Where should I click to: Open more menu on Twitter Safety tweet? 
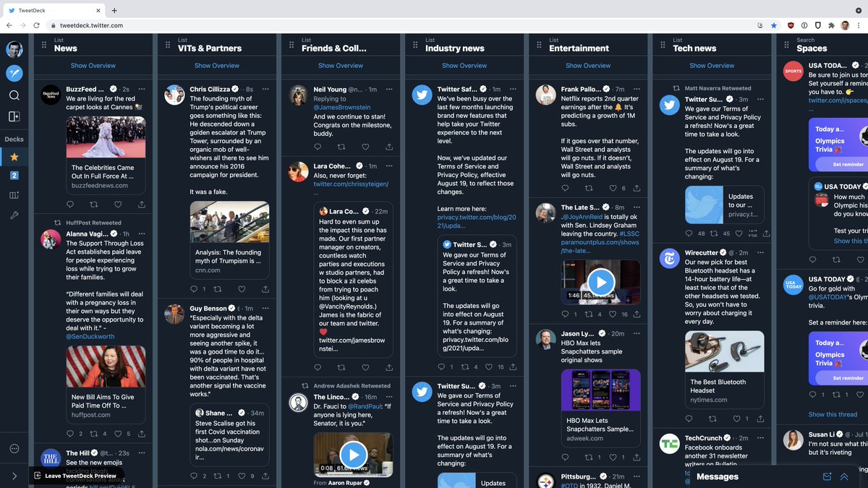tap(513, 89)
